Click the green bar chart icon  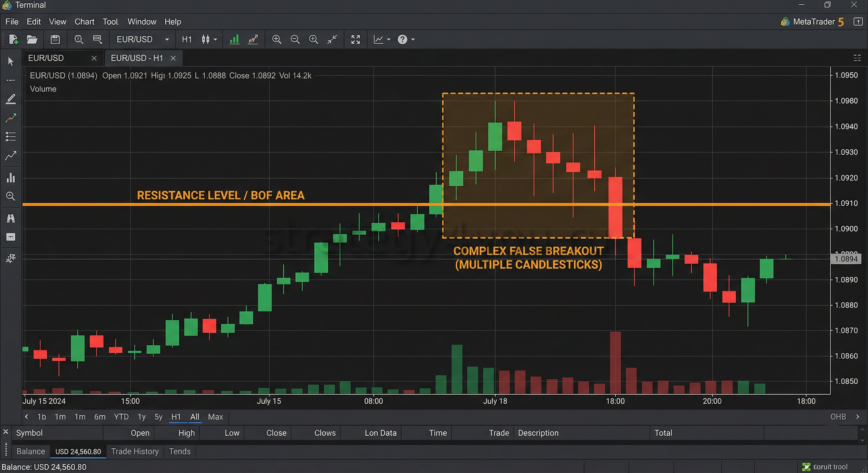click(x=234, y=39)
